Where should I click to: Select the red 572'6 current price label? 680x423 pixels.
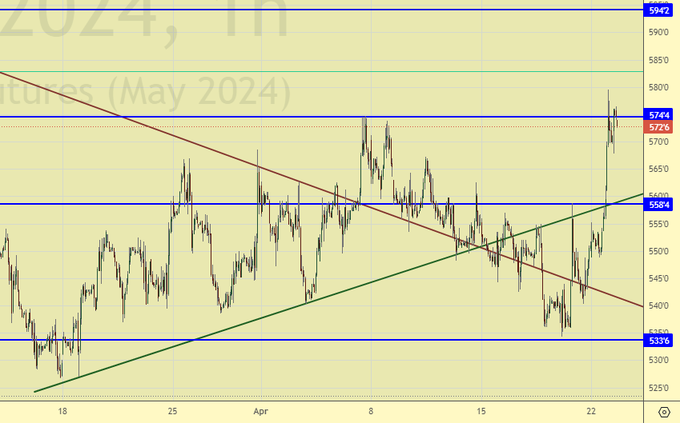click(659, 128)
